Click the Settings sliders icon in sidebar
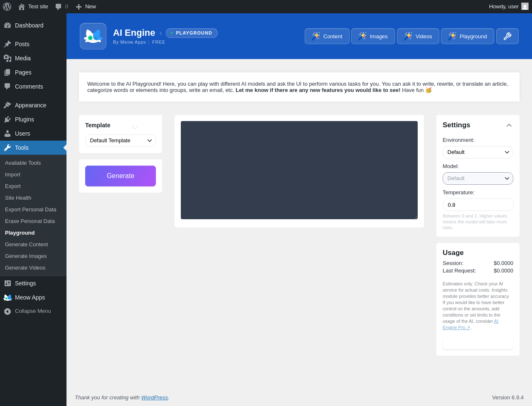532x406 pixels. point(7,283)
